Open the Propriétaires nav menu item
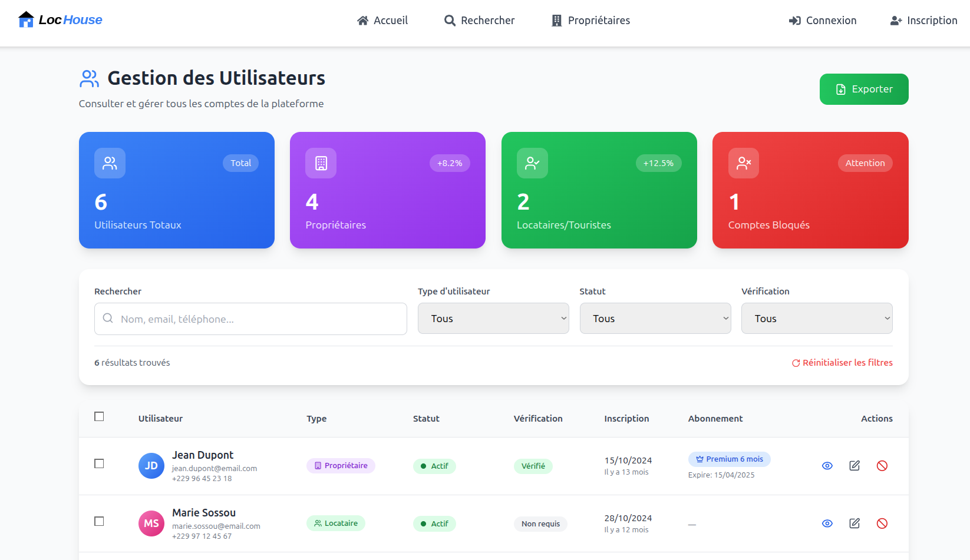Screen dimensions: 970x560 pos(590,21)
